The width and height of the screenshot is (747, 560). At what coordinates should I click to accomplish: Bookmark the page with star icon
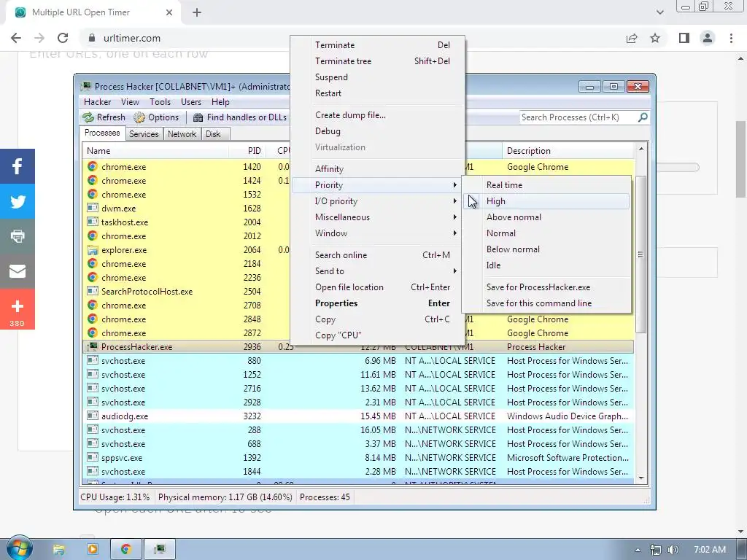[655, 38]
